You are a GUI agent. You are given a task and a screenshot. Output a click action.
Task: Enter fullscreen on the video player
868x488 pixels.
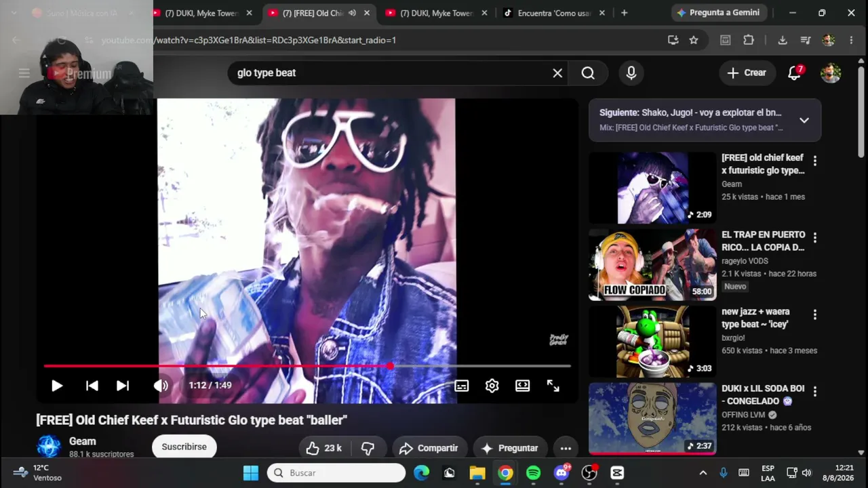[x=553, y=386]
